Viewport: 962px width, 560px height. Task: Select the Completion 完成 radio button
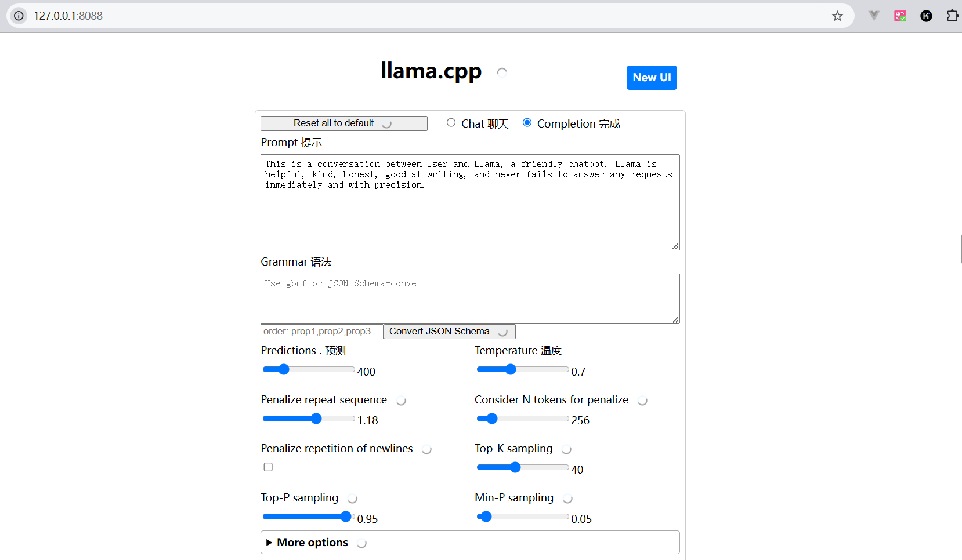click(527, 122)
